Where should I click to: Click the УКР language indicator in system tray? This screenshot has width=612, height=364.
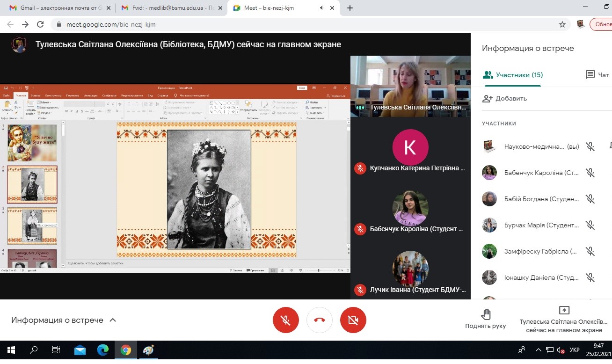(x=575, y=350)
